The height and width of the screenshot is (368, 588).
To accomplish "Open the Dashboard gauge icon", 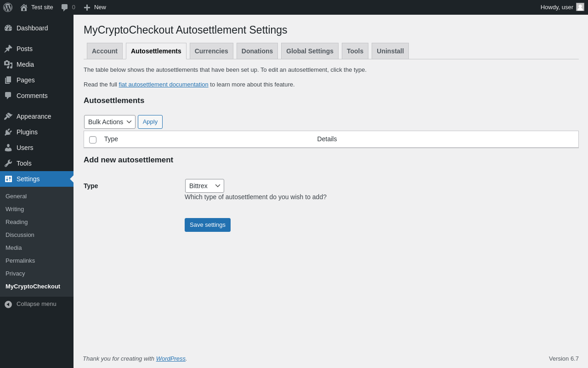I will point(8,28).
